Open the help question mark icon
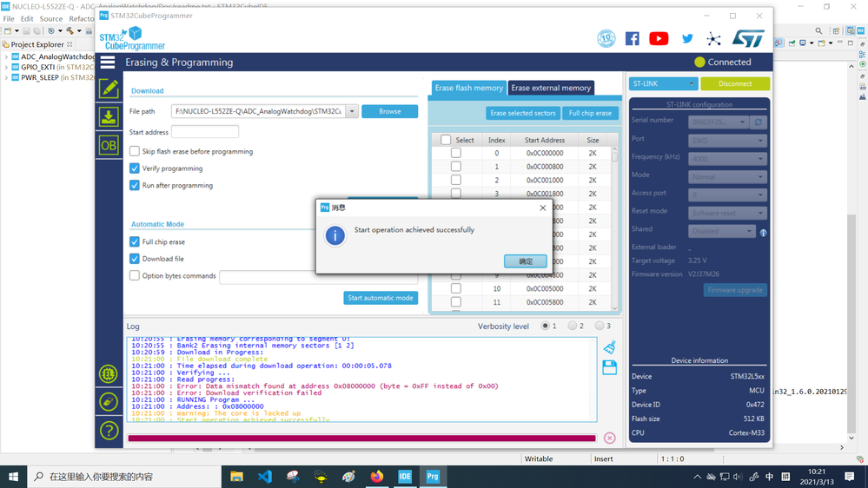This screenshot has width=868, height=488. coord(109,430)
